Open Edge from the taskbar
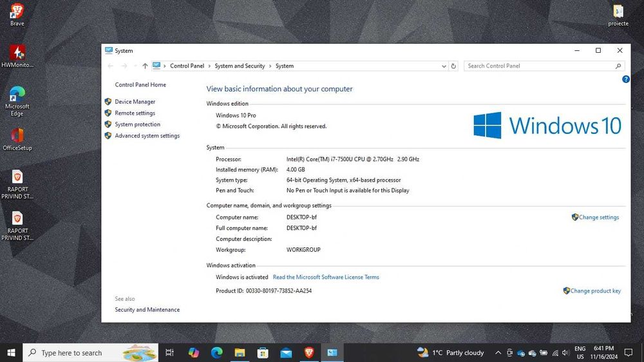Viewport: 644px width, 362px height. click(x=217, y=352)
